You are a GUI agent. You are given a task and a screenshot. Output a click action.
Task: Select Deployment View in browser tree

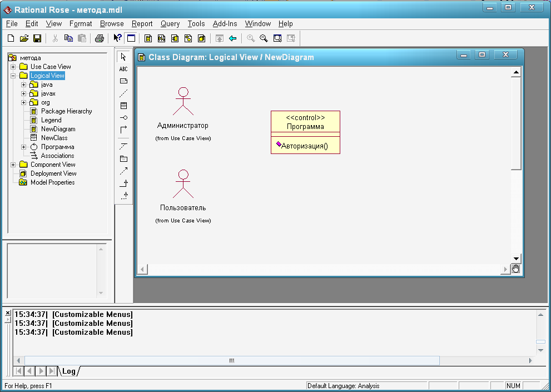tap(53, 173)
